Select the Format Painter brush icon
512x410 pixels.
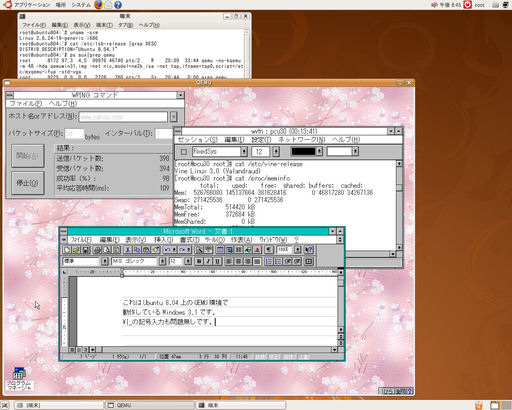pyautogui.click(x=156, y=250)
